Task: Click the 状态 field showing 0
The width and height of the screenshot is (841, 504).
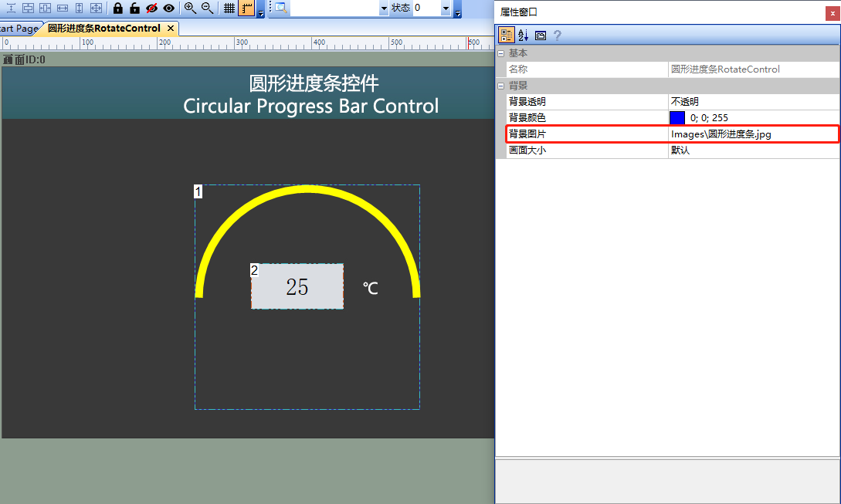Action: pos(427,8)
